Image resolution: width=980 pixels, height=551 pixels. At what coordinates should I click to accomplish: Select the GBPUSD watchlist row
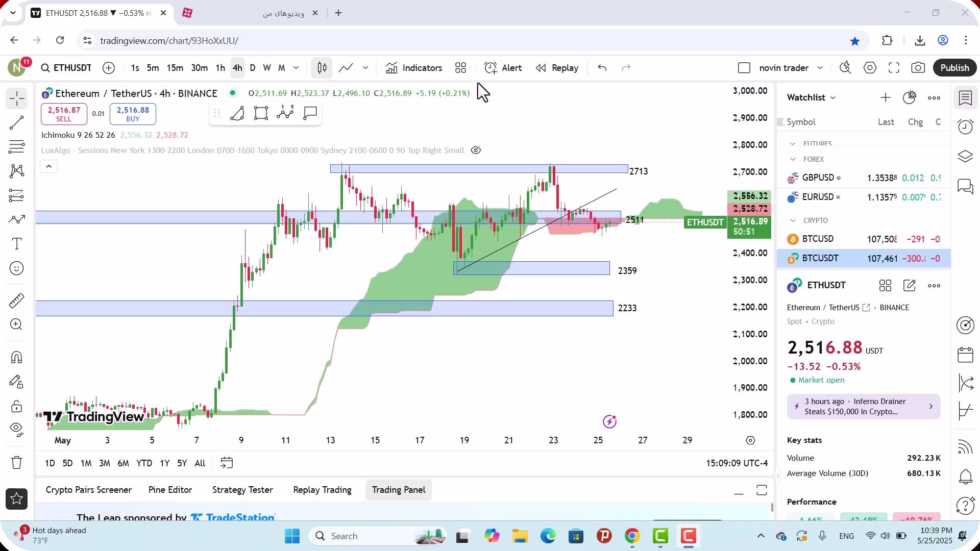point(864,178)
